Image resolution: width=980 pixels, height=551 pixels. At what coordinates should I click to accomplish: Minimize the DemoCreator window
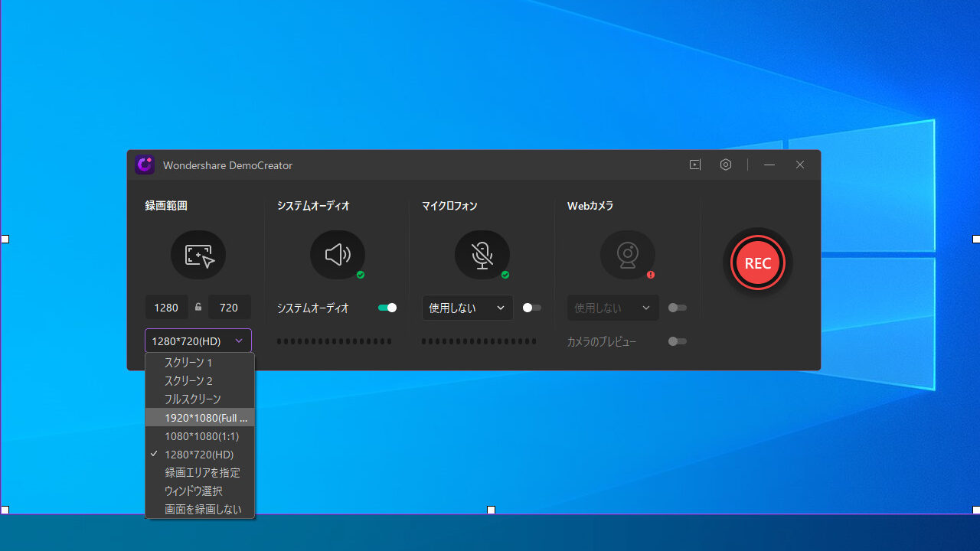[x=769, y=165]
